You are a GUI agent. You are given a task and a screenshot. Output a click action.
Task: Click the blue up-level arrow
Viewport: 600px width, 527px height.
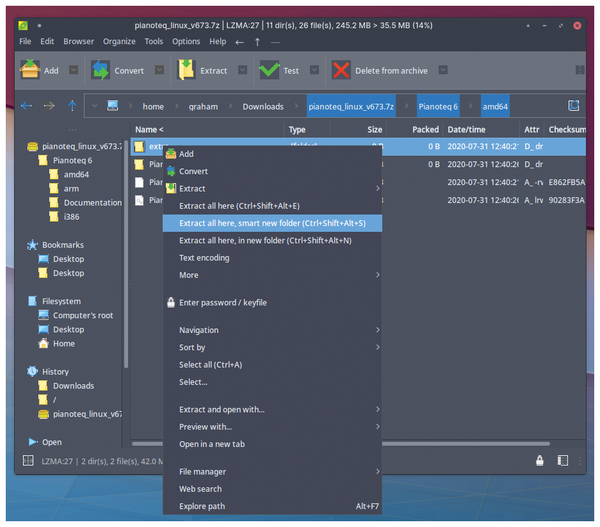tap(72, 106)
